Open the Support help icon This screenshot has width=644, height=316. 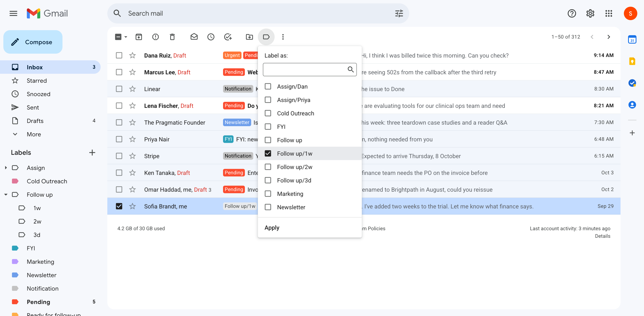pyautogui.click(x=572, y=13)
